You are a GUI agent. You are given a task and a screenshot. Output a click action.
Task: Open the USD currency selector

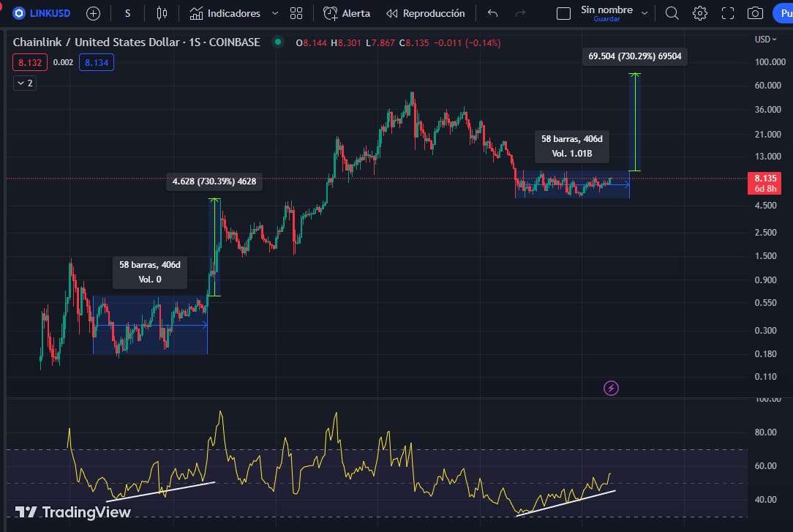tap(765, 40)
